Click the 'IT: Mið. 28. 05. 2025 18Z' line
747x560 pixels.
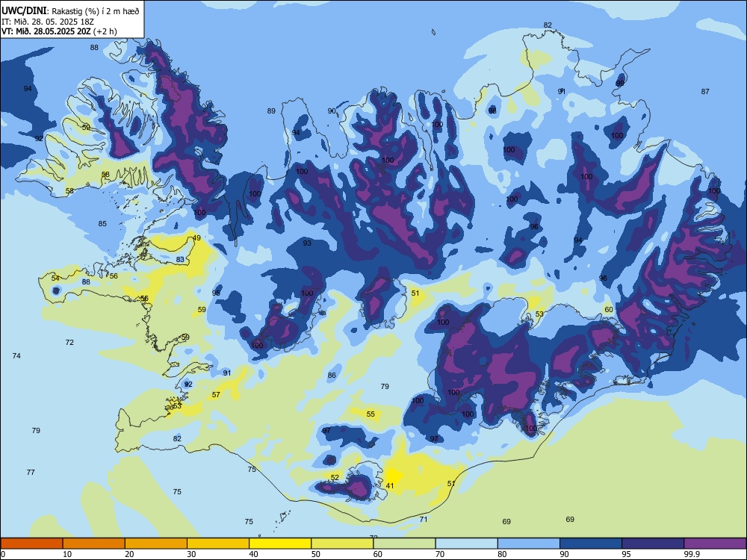pos(47,22)
